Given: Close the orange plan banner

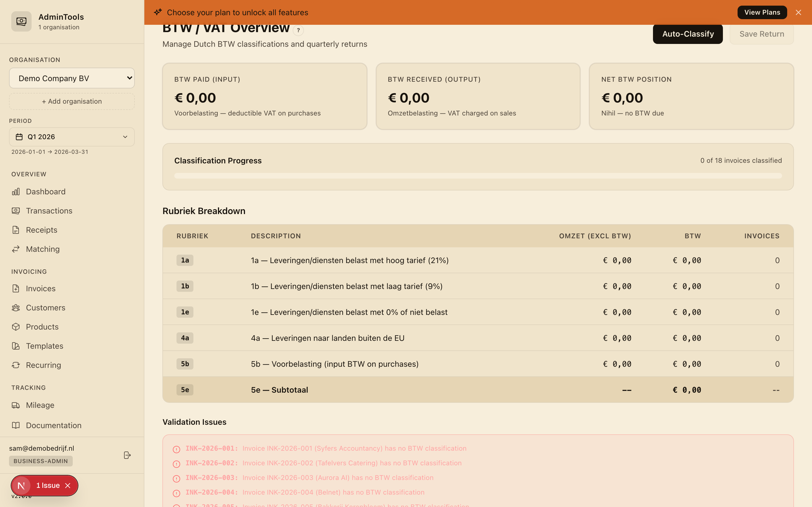Looking at the screenshot, I should 798,12.
